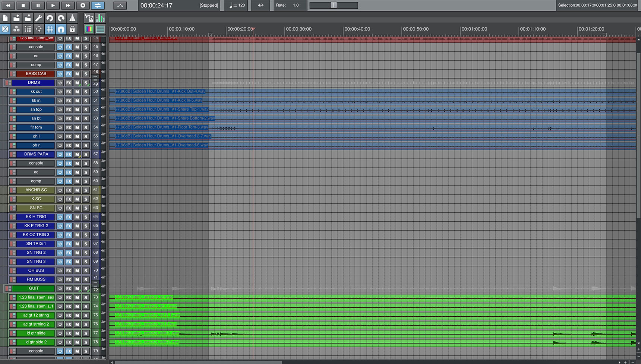The image size is (641, 364).
Task: Select the wrench settings tool in the toolbar
Action: click(x=38, y=18)
